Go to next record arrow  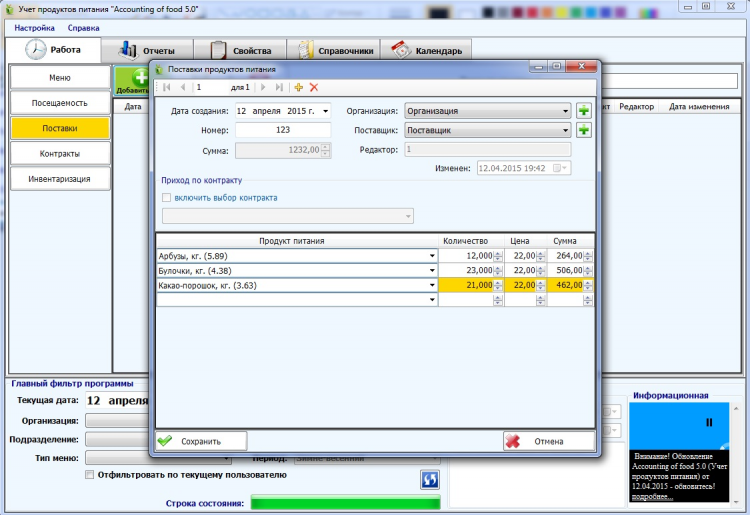point(263,87)
